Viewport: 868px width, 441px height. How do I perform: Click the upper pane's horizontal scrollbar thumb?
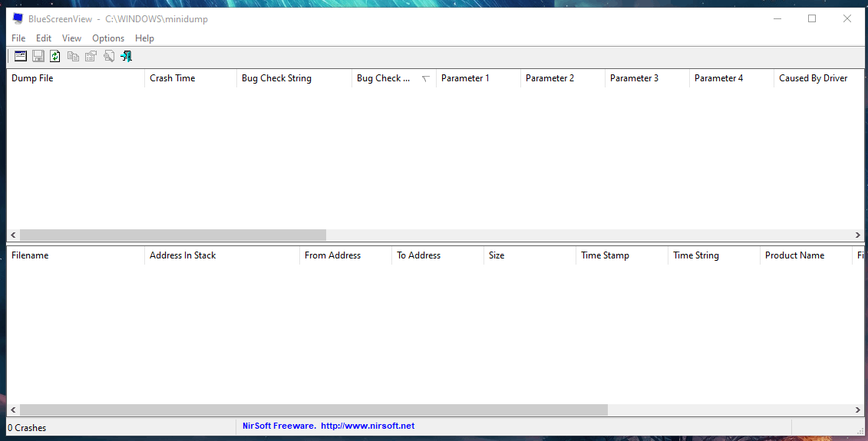(173, 235)
